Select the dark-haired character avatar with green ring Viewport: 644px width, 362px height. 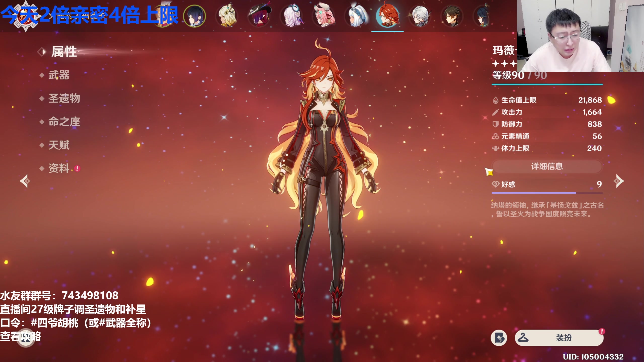coord(194,16)
